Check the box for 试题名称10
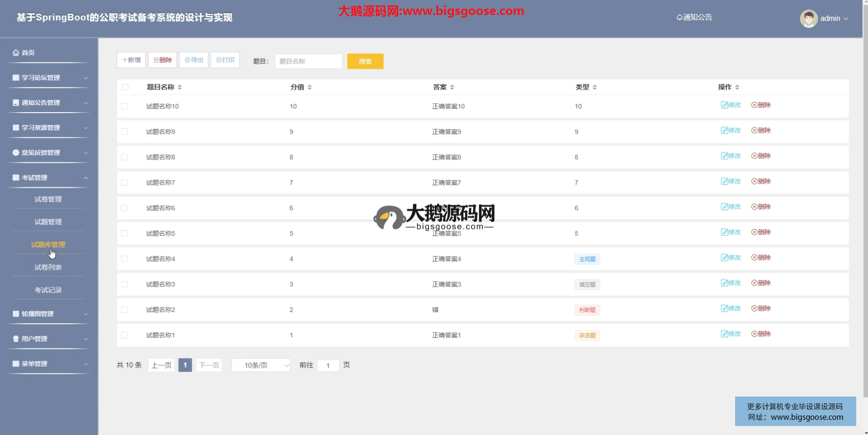Viewport: 868px width, 435px height. pyautogui.click(x=125, y=106)
